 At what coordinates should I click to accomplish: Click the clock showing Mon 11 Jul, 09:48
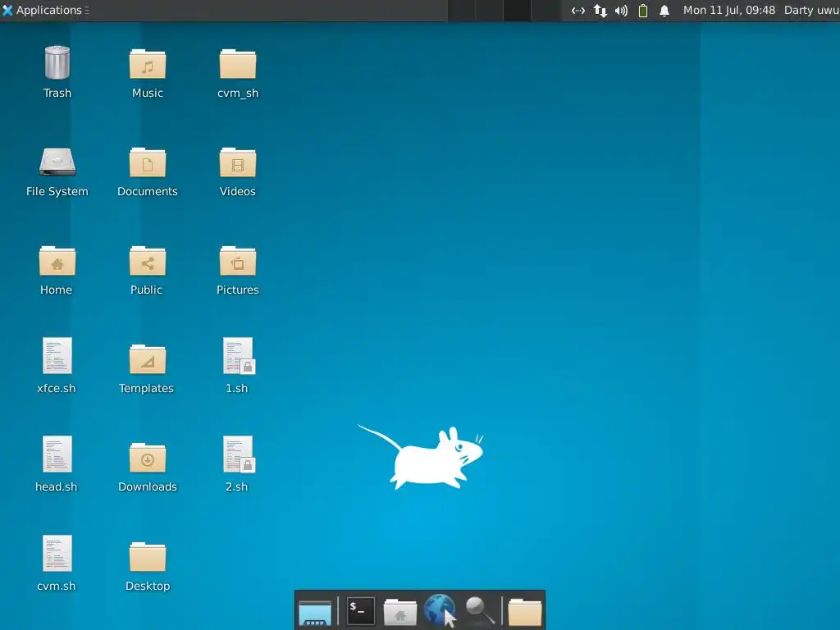[728, 10]
